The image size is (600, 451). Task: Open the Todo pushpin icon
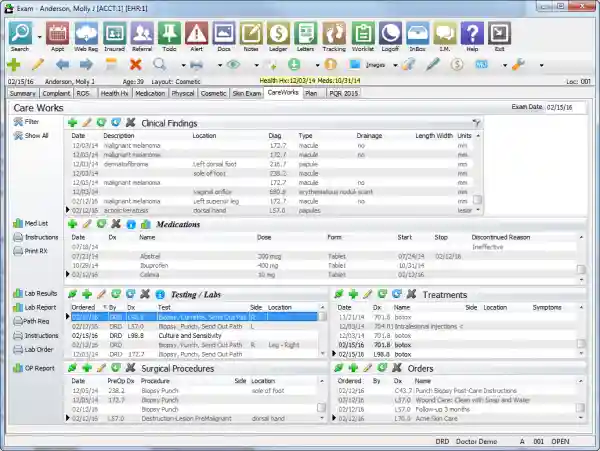tap(169, 33)
